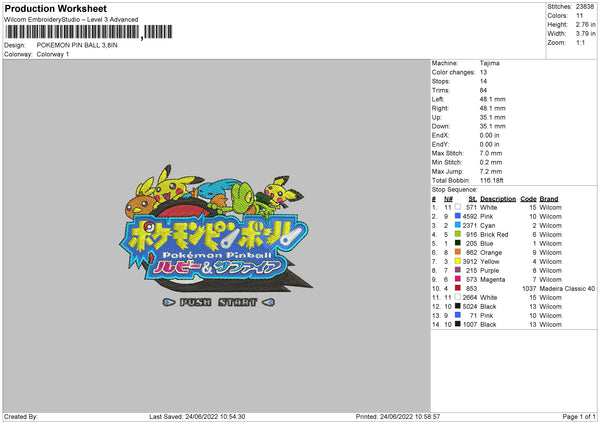The width and height of the screenshot is (600, 424).
Task: Click the Brand column header
Action: [x=549, y=199]
